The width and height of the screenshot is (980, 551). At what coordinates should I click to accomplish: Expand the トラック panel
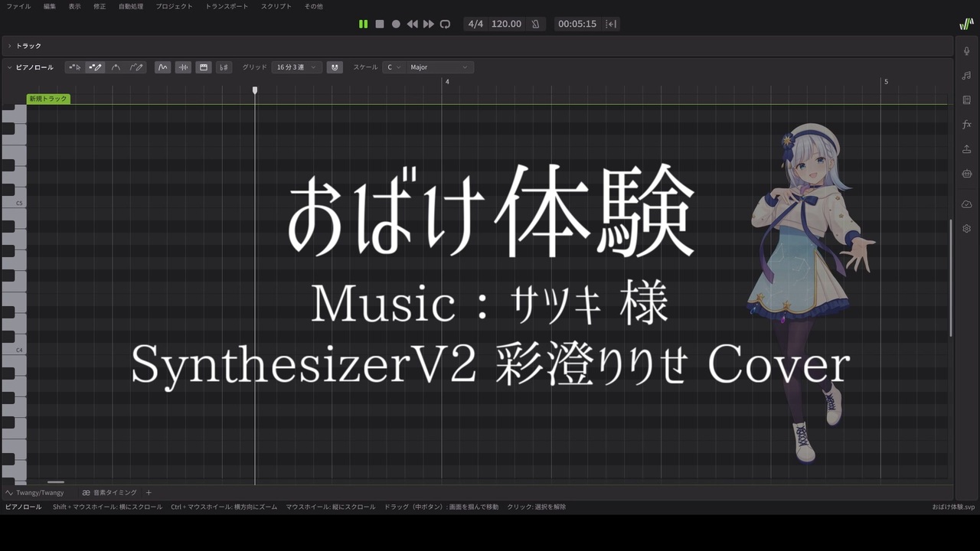(10, 46)
